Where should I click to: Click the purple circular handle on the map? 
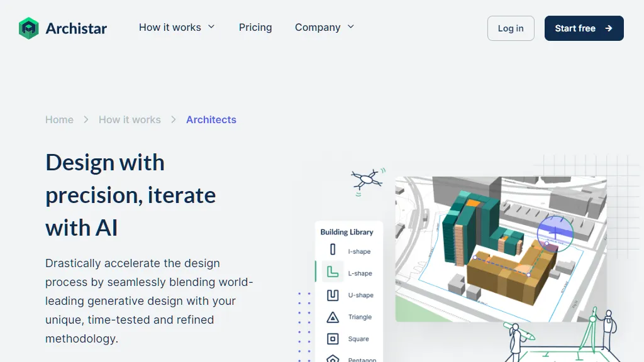(555, 234)
